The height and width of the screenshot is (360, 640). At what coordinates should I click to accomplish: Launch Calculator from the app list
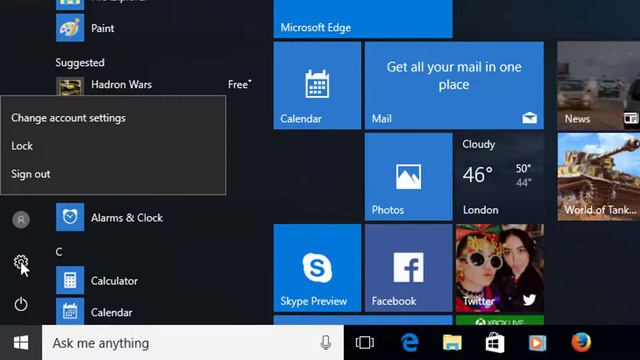(97, 280)
